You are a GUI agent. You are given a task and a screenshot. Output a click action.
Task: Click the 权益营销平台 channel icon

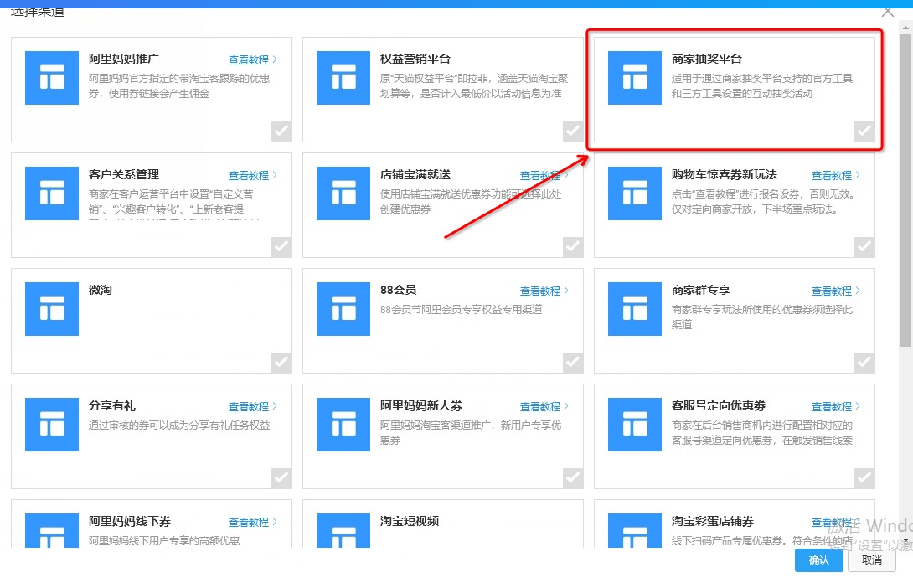pyautogui.click(x=343, y=77)
